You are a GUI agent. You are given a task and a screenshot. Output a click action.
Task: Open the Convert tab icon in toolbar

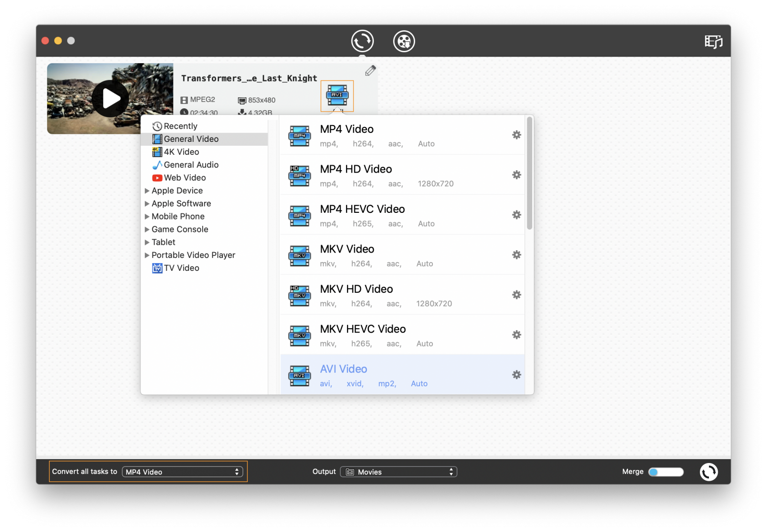pyautogui.click(x=362, y=41)
